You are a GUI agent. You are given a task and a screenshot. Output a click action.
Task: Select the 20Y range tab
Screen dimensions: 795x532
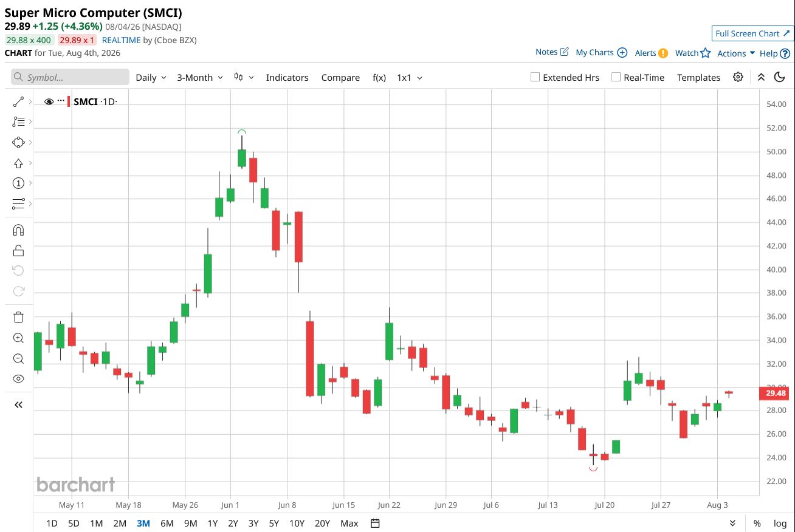pyautogui.click(x=322, y=523)
